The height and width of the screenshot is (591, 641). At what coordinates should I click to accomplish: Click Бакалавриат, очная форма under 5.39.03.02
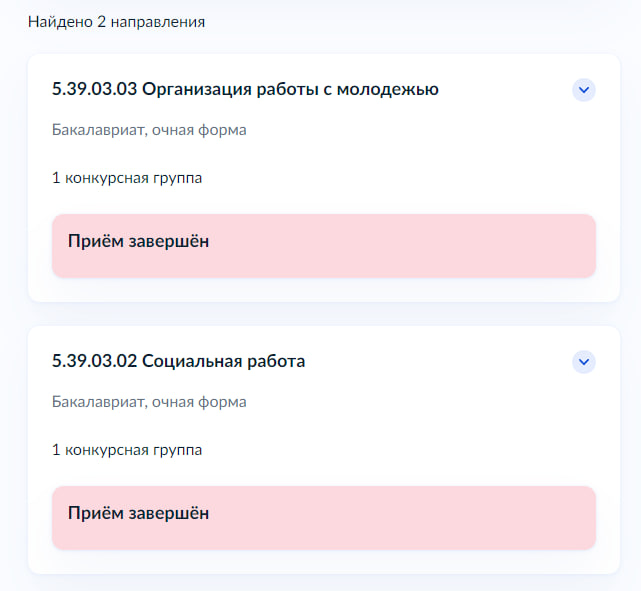pyautogui.click(x=149, y=402)
